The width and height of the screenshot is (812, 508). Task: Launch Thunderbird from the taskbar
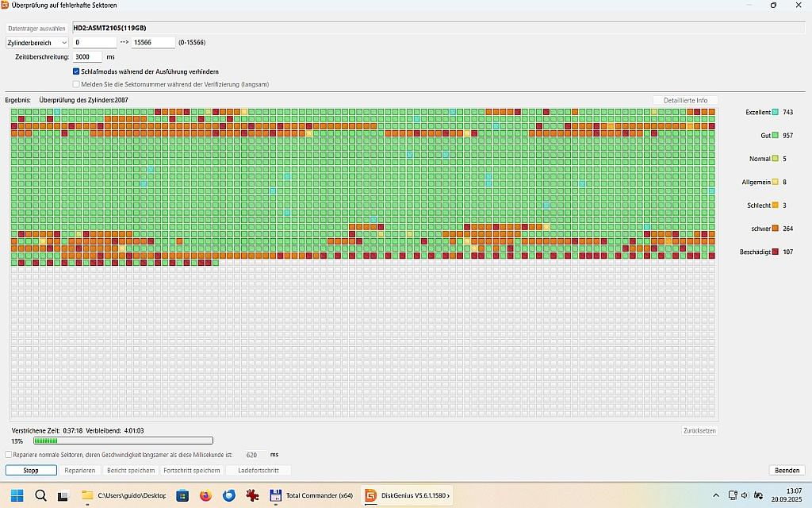point(229,495)
